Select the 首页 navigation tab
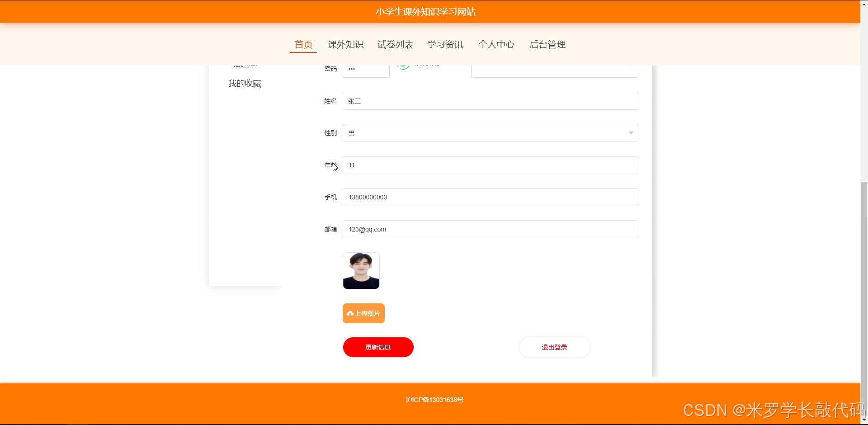The width and height of the screenshot is (868, 425). pos(303,44)
